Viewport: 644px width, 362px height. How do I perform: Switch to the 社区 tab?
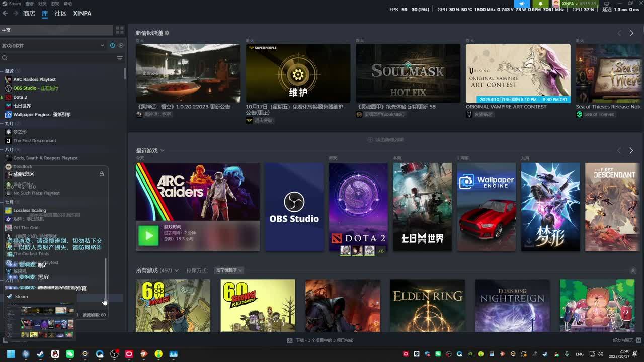(60, 14)
